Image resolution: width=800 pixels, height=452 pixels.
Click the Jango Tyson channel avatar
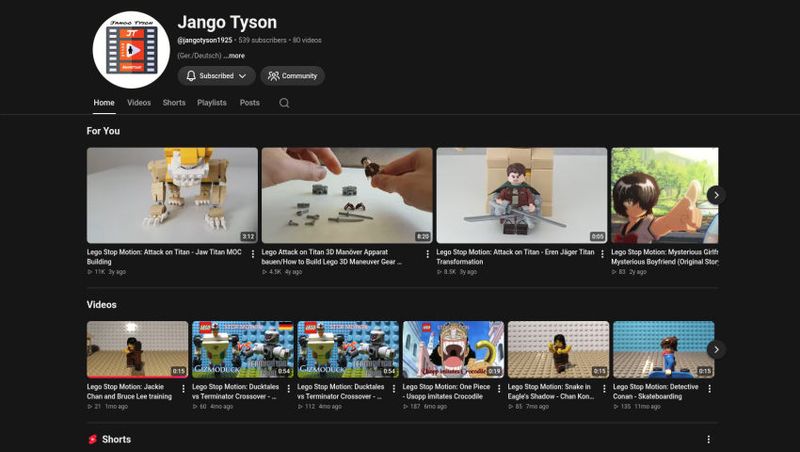(x=131, y=50)
